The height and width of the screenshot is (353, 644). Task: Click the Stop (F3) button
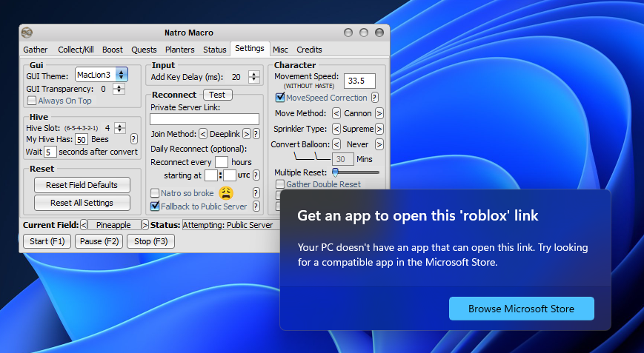[x=150, y=241]
